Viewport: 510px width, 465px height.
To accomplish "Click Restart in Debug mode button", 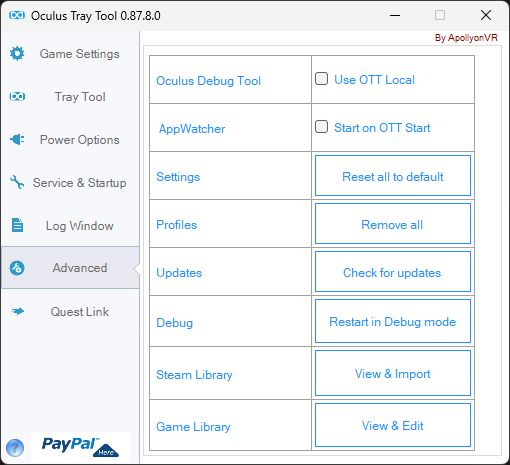I will [393, 321].
